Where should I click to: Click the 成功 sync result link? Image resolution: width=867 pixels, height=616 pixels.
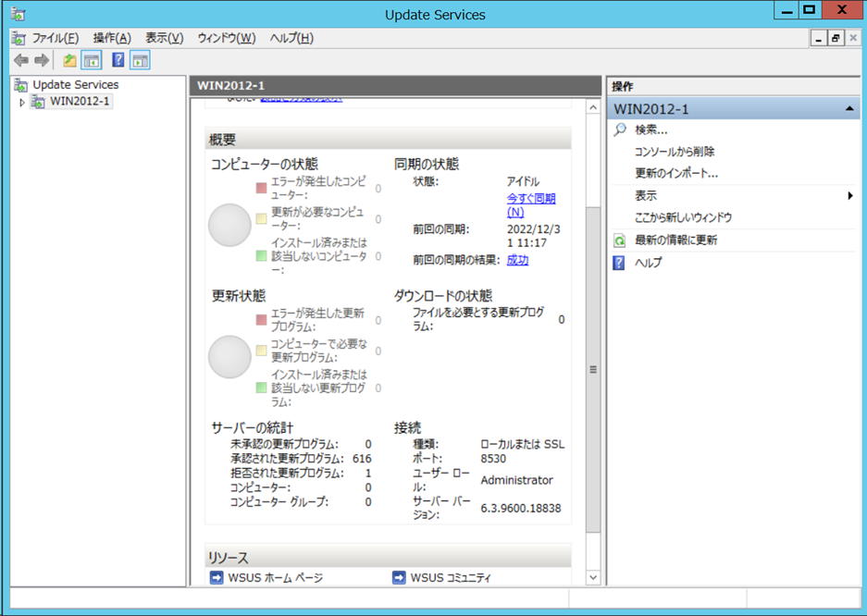tap(517, 260)
